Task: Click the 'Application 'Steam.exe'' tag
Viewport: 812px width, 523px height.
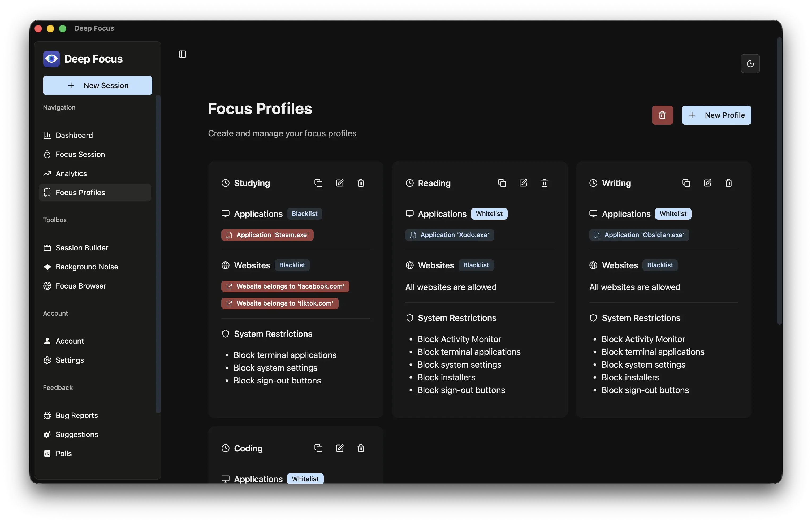Action: tap(267, 235)
